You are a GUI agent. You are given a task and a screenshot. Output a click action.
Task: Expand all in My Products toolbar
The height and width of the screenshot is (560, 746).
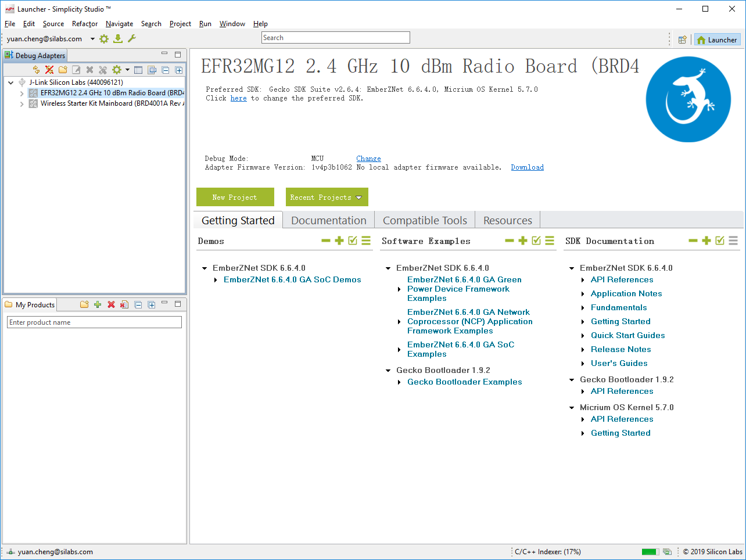pyautogui.click(x=152, y=304)
